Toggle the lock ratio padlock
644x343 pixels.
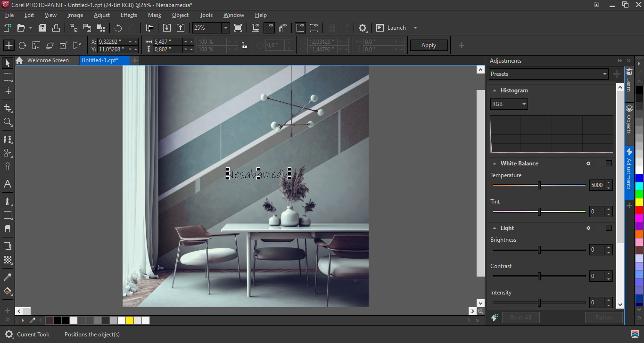(244, 46)
